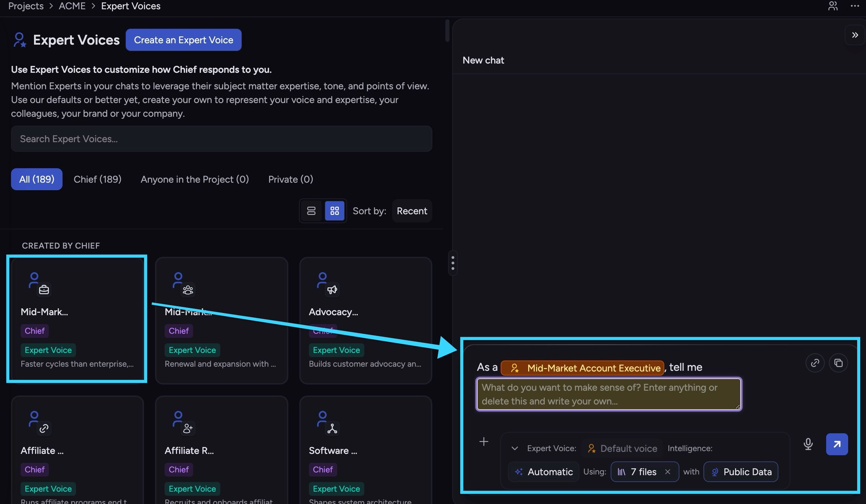
Task: Open the Sort by Recent dropdown
Action: (x=412, y=211)
